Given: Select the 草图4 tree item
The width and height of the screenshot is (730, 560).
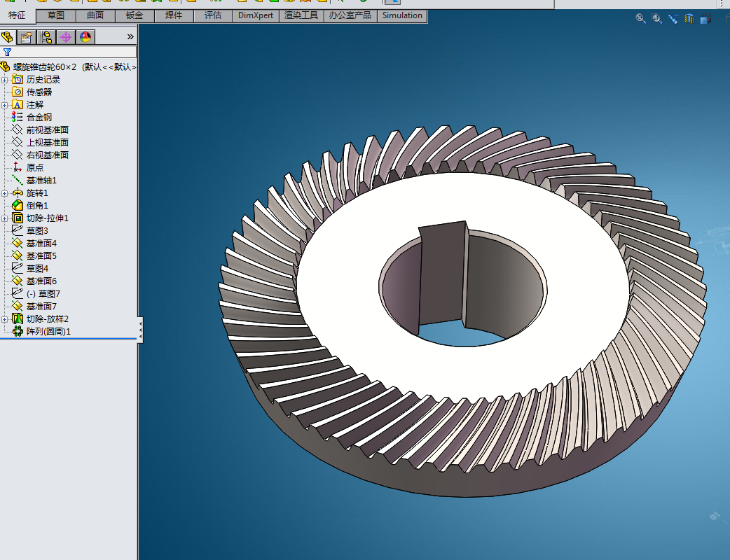Looking at the screenshot, I should point(37,268).
